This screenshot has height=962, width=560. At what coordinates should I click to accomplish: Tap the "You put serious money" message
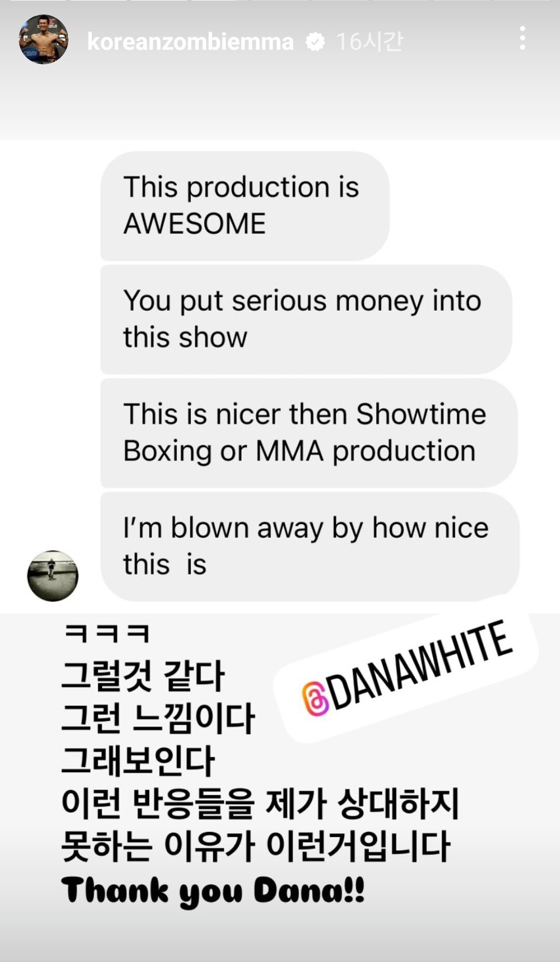coord(306,319)
